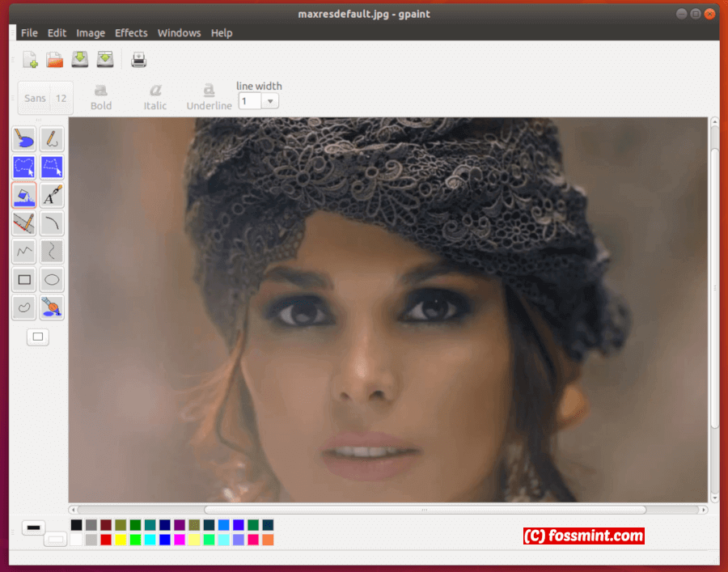Click the horizontal scrollbar thumb
Image resolution: width=728 pixels, height=572 pixels.
(425, 510)
